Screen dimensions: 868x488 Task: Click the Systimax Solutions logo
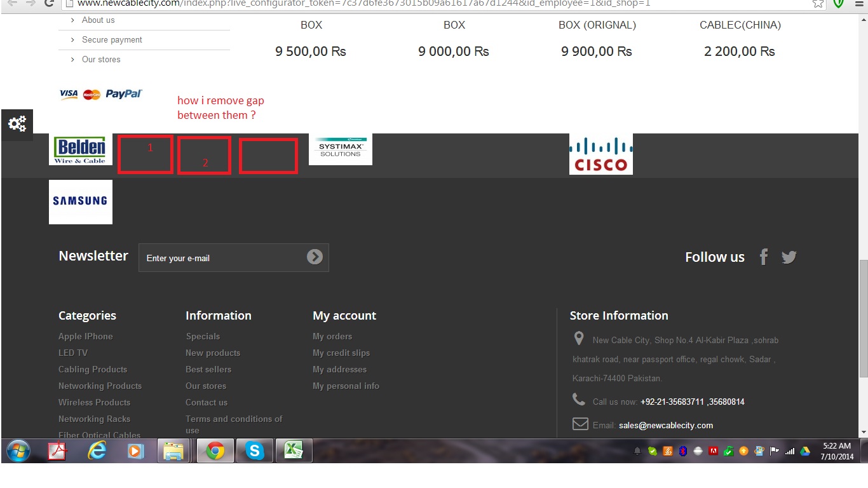(341, 149)
